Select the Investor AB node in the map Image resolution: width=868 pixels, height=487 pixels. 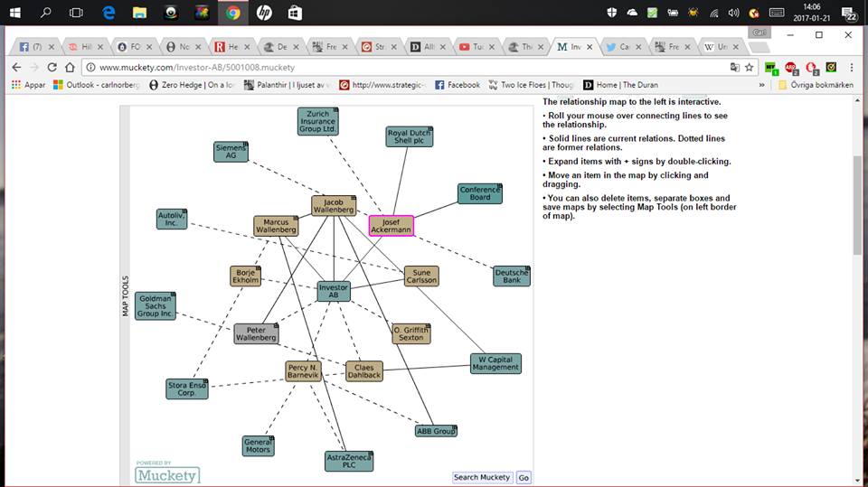333,291
